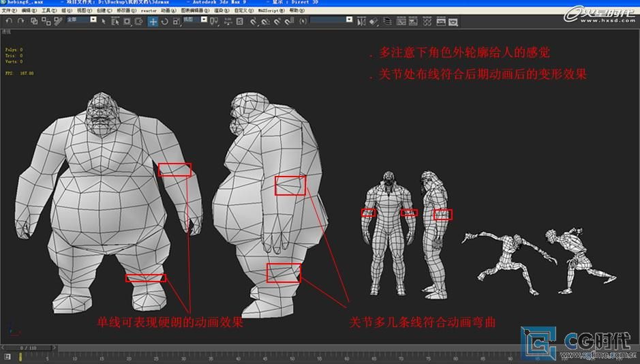Select the Select and Link tool
This screenshot has width=640, height=364.
35,21
